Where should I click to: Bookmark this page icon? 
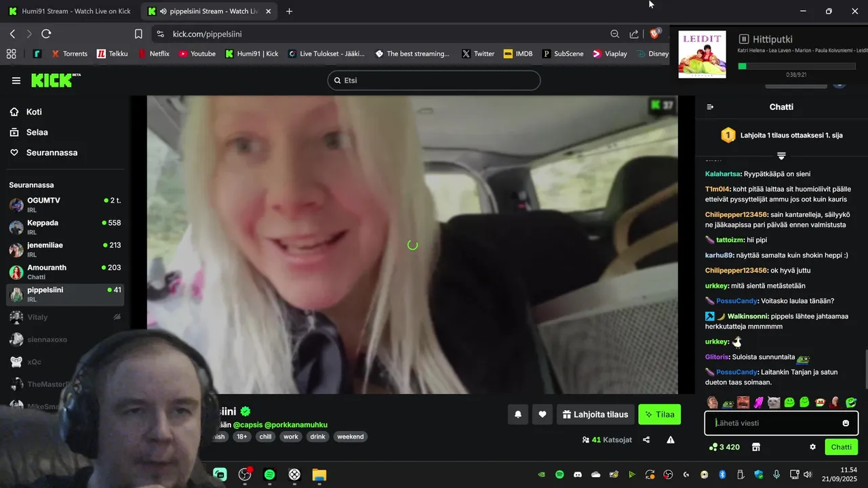tap(138, 34)
